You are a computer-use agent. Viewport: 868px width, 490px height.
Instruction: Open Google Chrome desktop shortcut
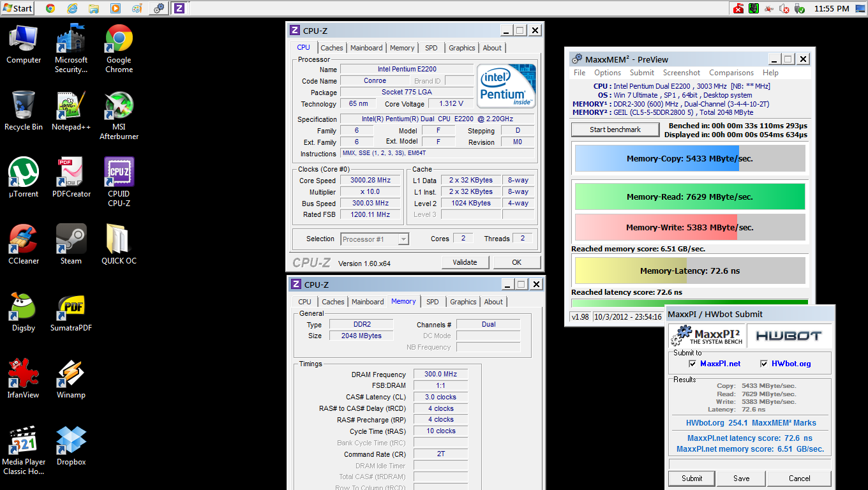(119, 48)
